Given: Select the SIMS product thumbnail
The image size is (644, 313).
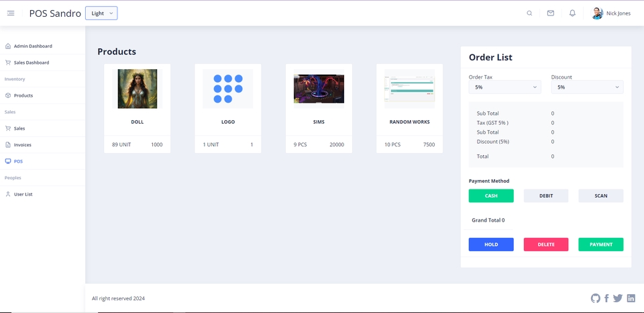Looking at the screenshot, I should (x=319, y=89).
